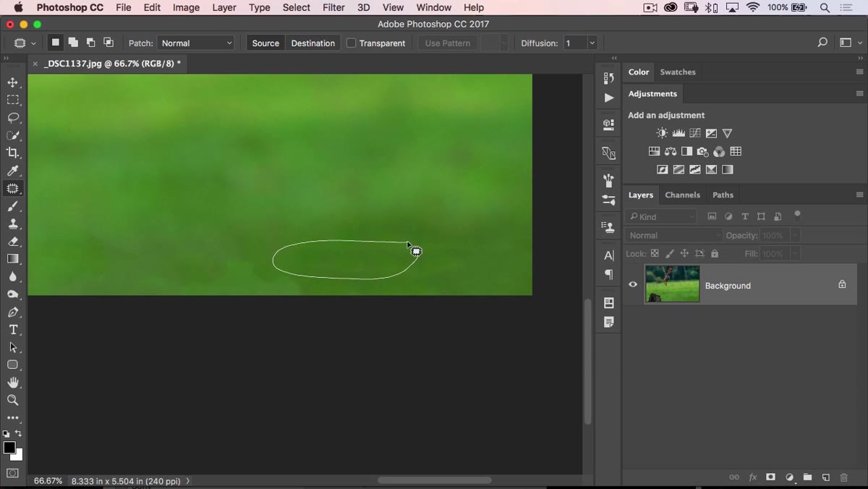Select the Eraser tool
Viewport: 868px width, 489px height.
13,242
